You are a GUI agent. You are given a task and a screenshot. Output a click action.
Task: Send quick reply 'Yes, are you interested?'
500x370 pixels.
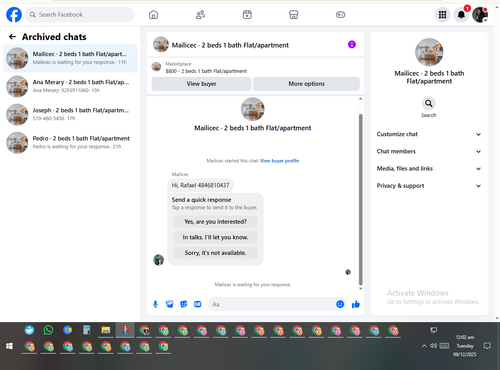coord(215,222)
